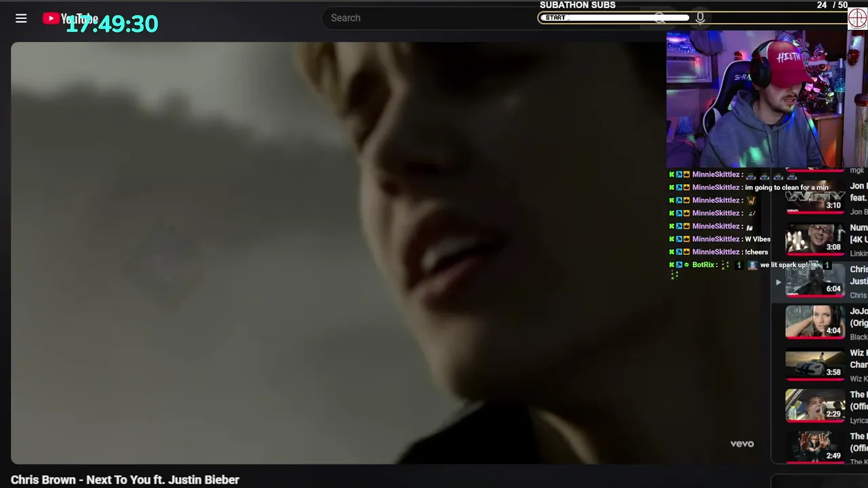
Task: Click chat message 'W Vibes'
Action: pyautogui.click(x=757, y=239)
